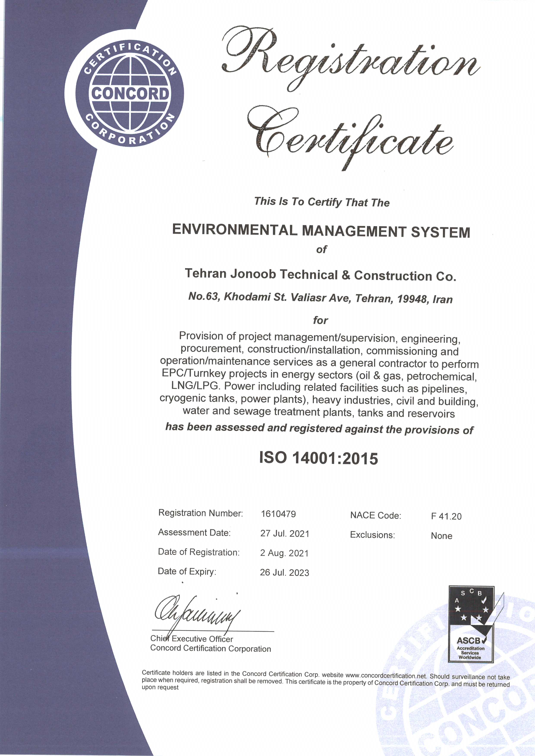Click 'This Is To Certify That The'
Screen dimensions: 535x756
(x=322, y=202)
